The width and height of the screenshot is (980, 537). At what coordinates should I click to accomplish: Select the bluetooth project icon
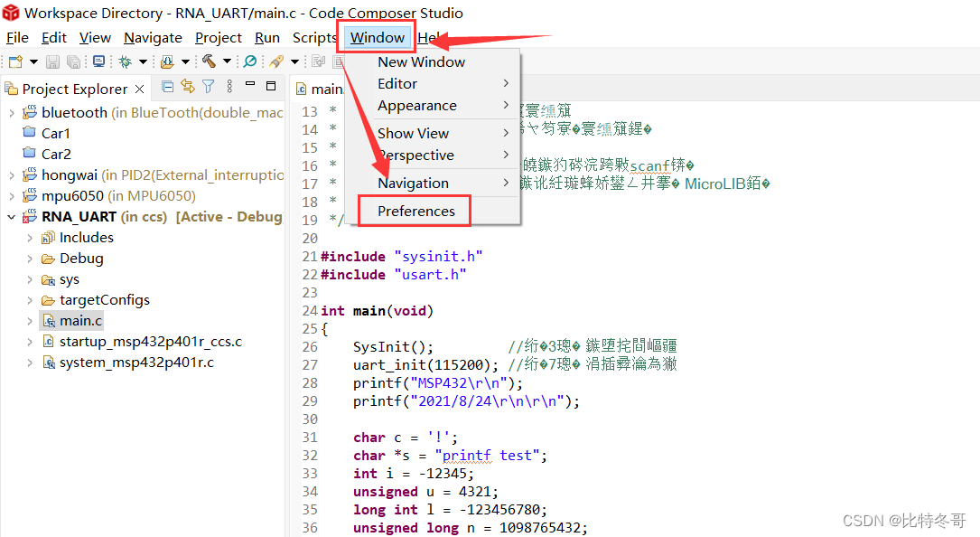30,112
